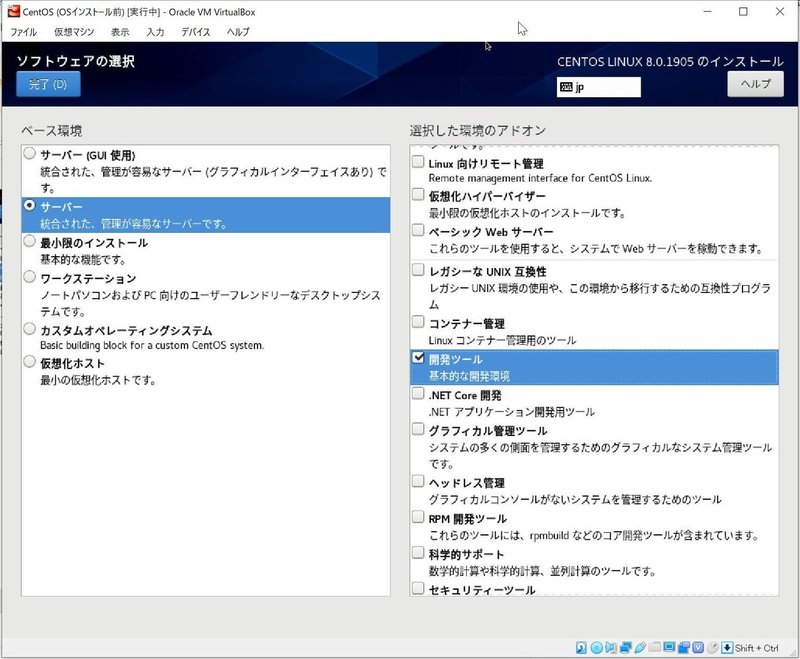The image size is (800, 659).
Task: Click the audio status icon
Action: click(611, 648)
